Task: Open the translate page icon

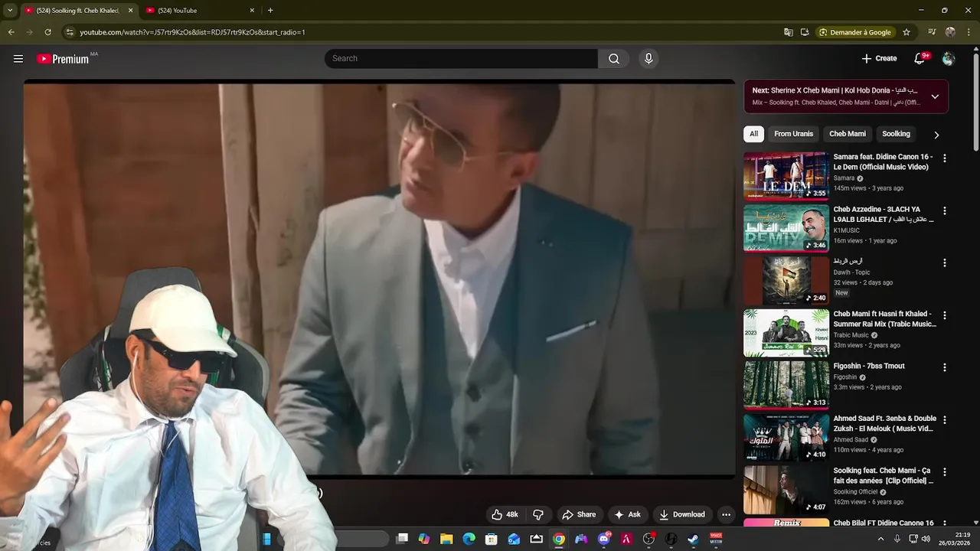Action: 788,32
